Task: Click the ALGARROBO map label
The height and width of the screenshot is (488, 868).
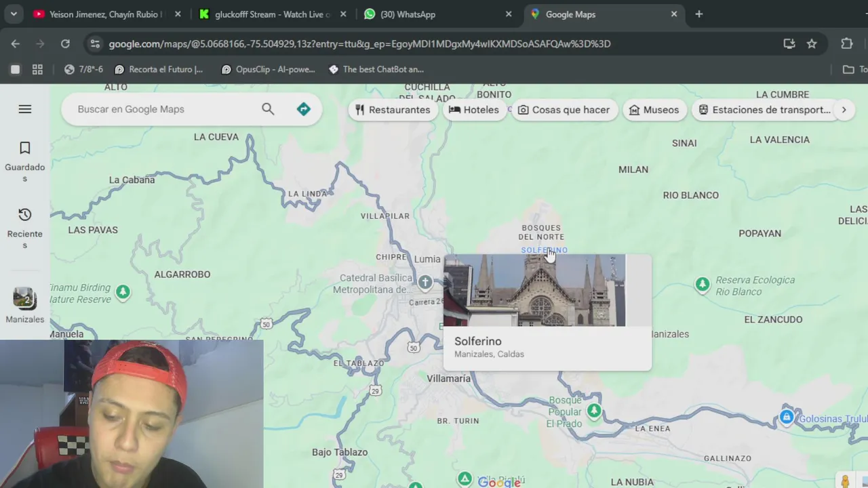Action: (182, 274)
